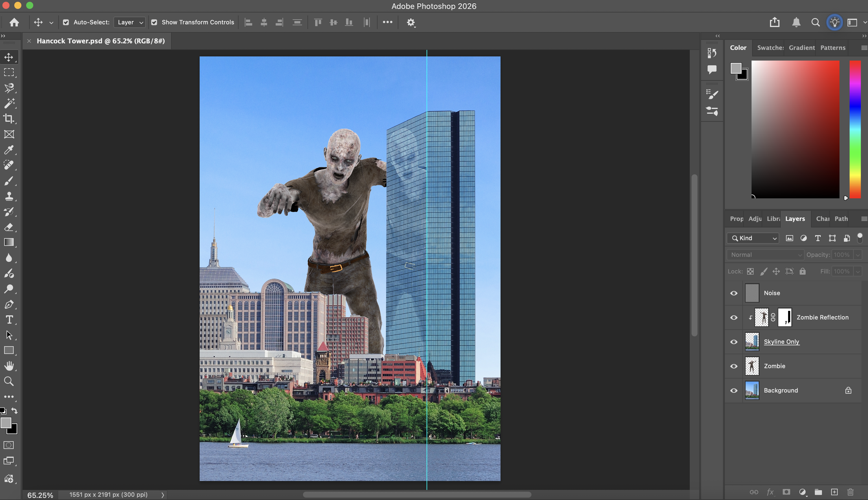Image resolution: width=868 pixels, height=500 pixels.
Task: Expand the Kind filter dropdown
Action: (753, 238)
